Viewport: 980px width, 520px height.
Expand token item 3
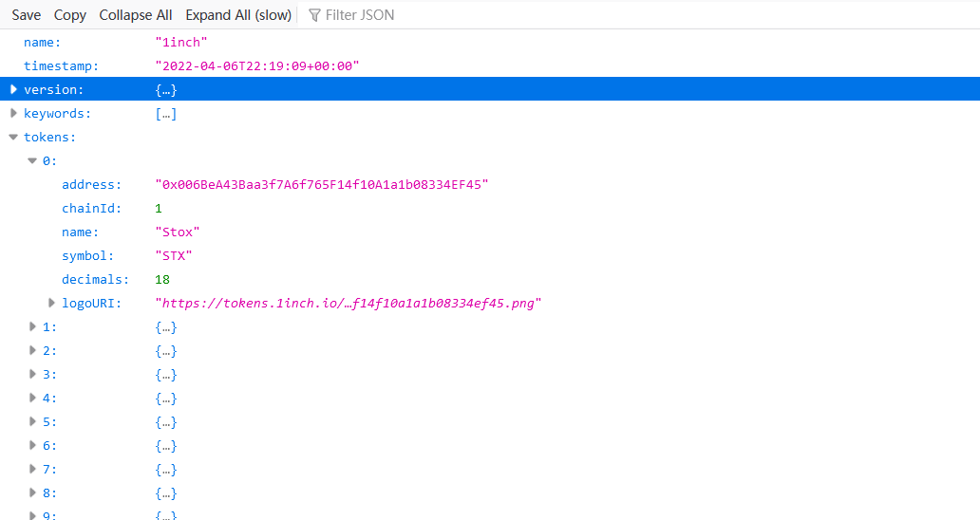tap(32, 374)
